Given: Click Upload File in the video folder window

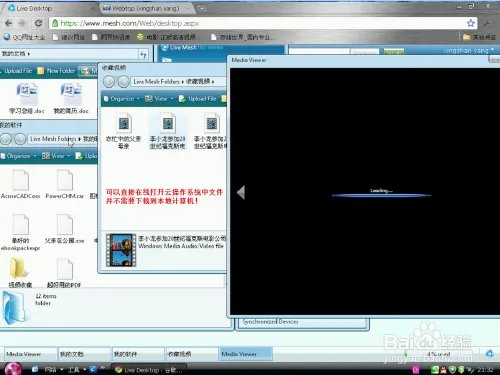Looking at the screenshot, I should [x=198, y=99].
